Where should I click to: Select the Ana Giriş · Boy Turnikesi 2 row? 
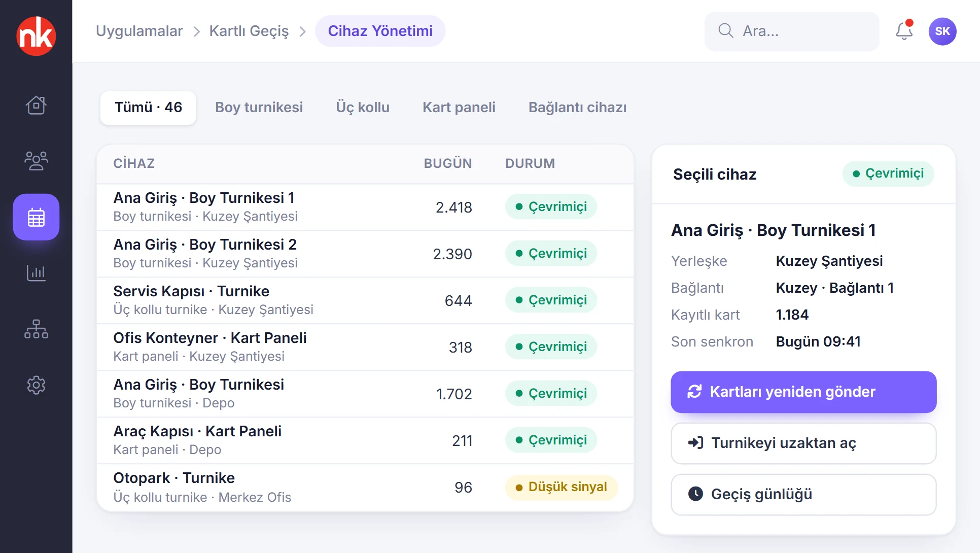pos(365,254)
